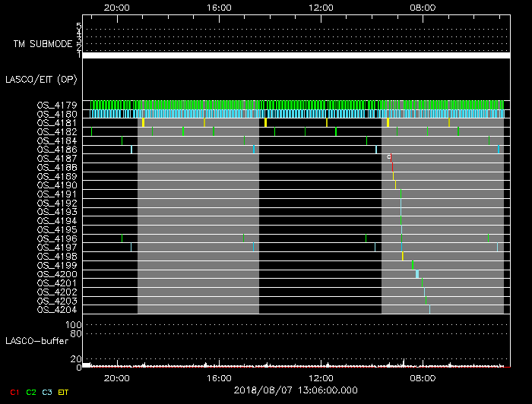The height and width of the screenshot is (404, 532).
Task: Choose the yellow EIT legend label
Action: pyautogui.click(x=63, y=392)
